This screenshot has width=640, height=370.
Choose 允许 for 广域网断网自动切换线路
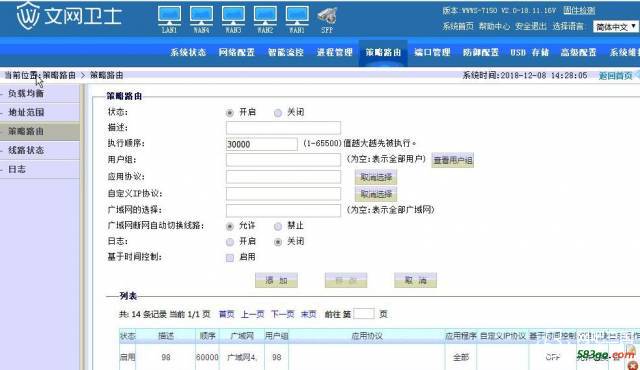230,226
